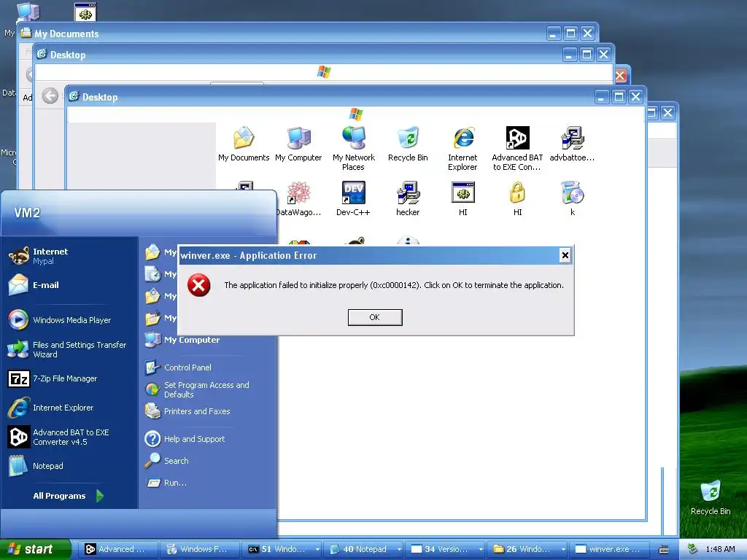Image resolution: width=747 pixels, height=560 pixels.
Task: Open My Documents icon in Desktop window
Action: [244, 144]
